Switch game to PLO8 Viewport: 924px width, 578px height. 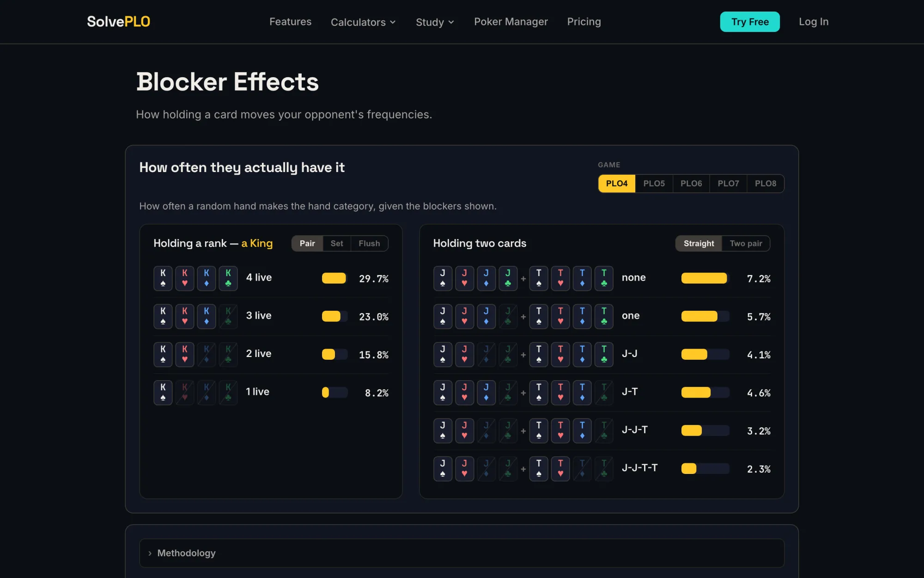(x=766, y=184)
